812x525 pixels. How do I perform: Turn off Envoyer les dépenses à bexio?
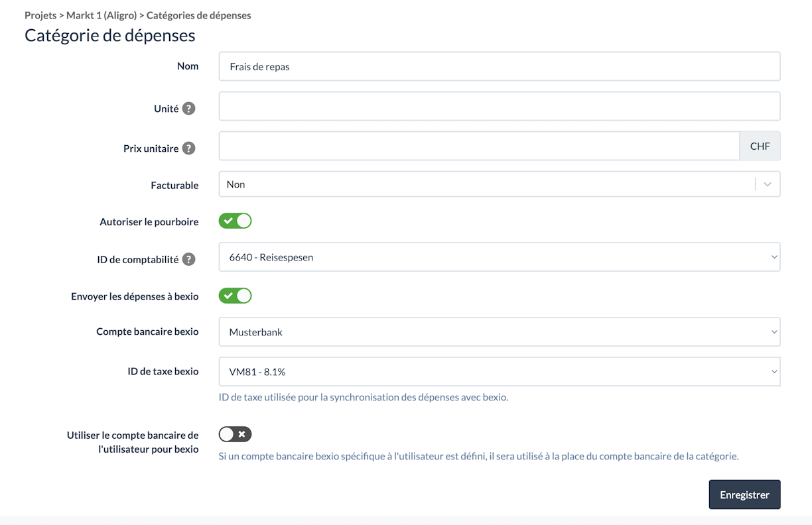235,296
